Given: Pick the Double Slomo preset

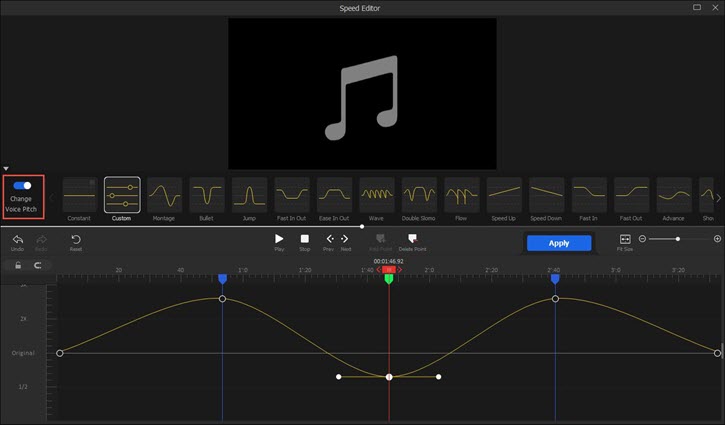Looking at the screenshot, I should coord(419,194).
